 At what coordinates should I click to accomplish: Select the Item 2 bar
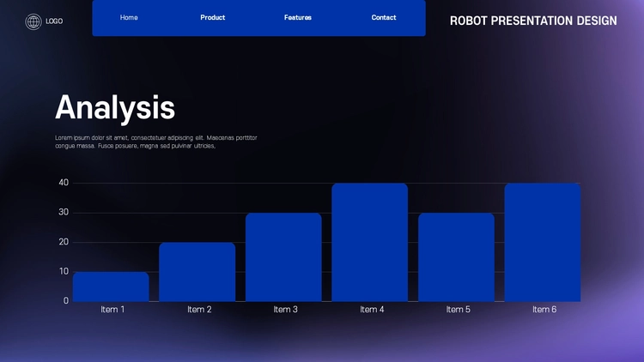coord(197,272)
